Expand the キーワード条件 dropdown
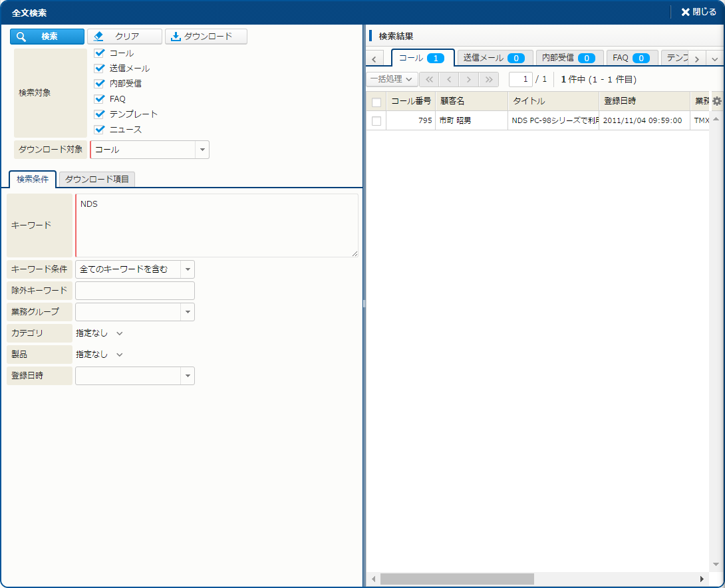 188,269
